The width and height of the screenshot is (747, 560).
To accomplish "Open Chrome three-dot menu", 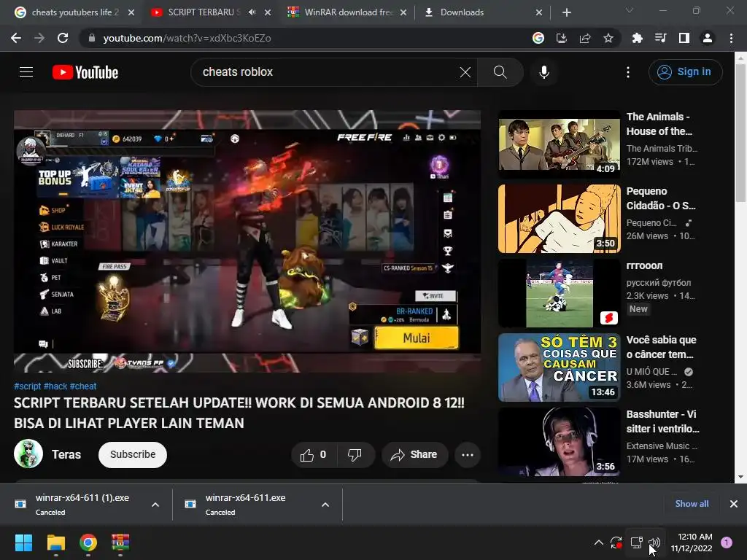I will tap(731, 38).
